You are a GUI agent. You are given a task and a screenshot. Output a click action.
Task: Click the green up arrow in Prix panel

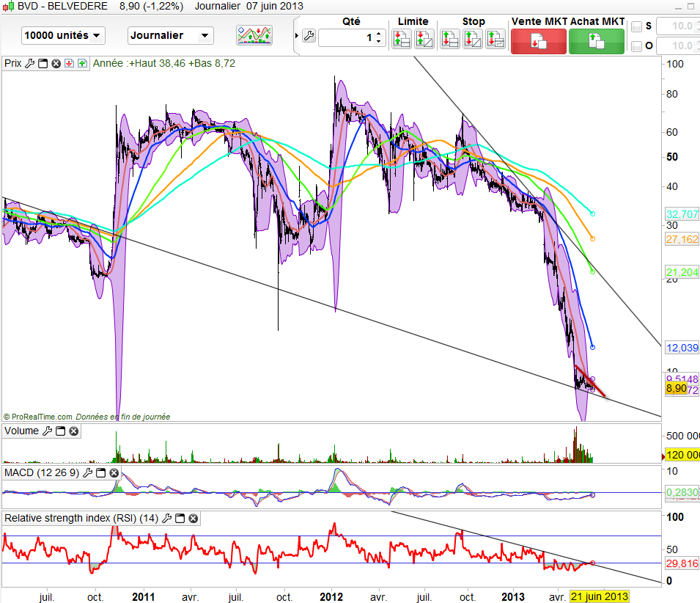click(81, 64)
